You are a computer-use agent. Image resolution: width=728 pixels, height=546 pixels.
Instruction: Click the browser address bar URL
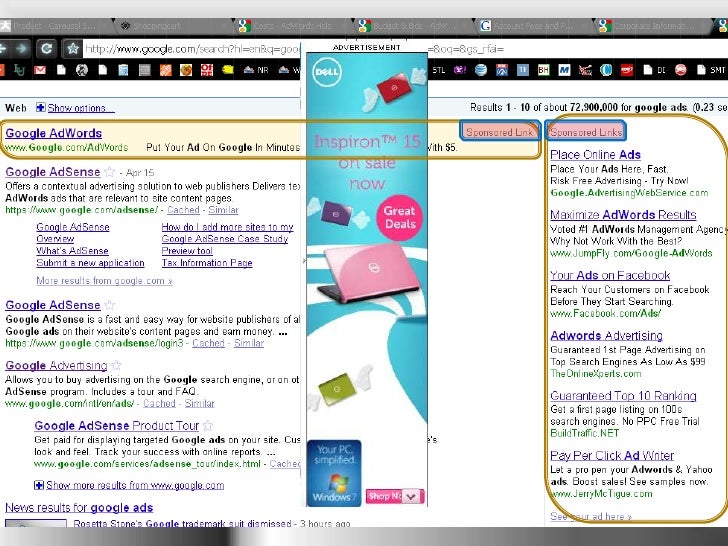pyautogui.click(x=190, y=48)
